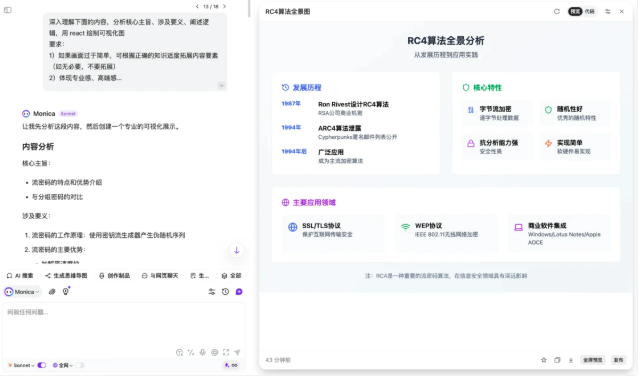Click the WEP协议 application card
This screenshot has height=379, width=641.
tap(446, 233)
